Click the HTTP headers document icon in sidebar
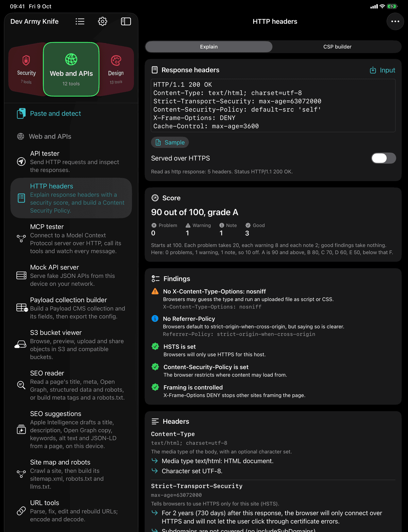 (x=21, y=198)
